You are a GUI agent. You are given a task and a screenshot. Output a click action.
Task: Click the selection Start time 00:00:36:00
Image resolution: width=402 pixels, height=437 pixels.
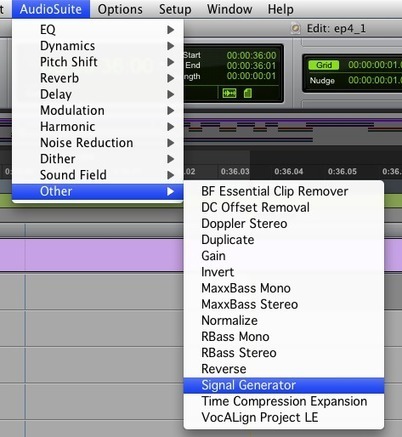click(252, 55)
